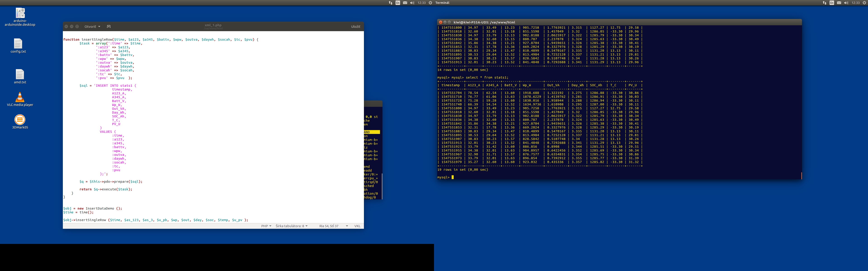Screen dimensions: 868x271
Task: Toggle VKL insert mode in status bar
Action: tap(357, 226)
